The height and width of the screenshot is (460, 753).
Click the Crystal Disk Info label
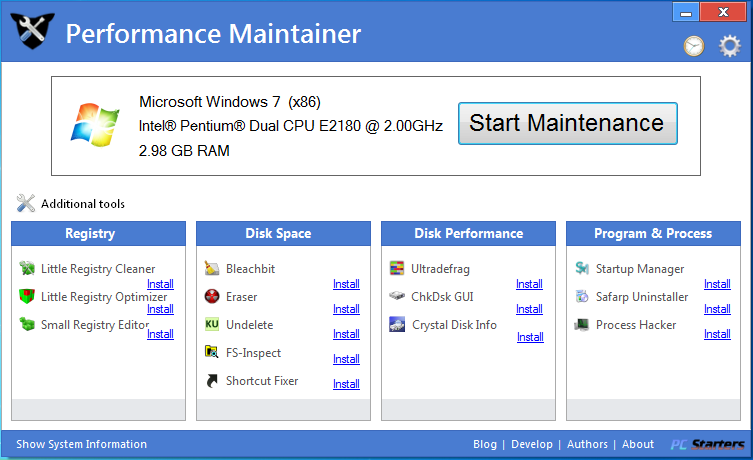(454, 325)
